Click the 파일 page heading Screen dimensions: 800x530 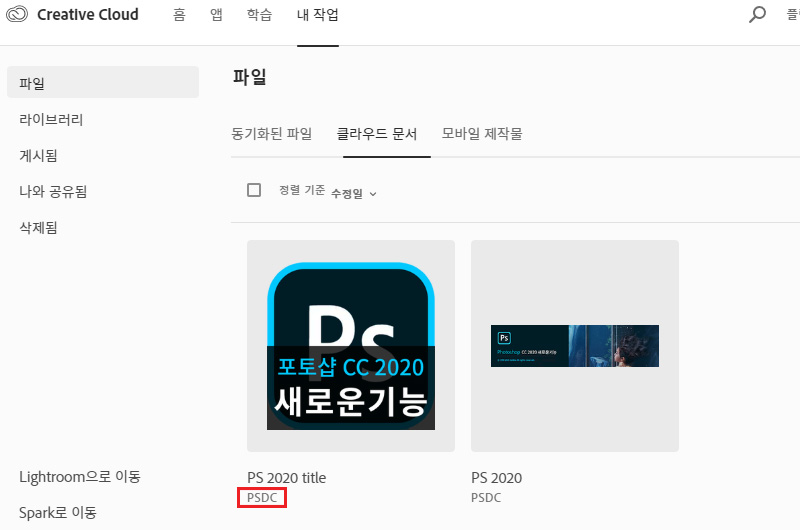coord(249,77)
